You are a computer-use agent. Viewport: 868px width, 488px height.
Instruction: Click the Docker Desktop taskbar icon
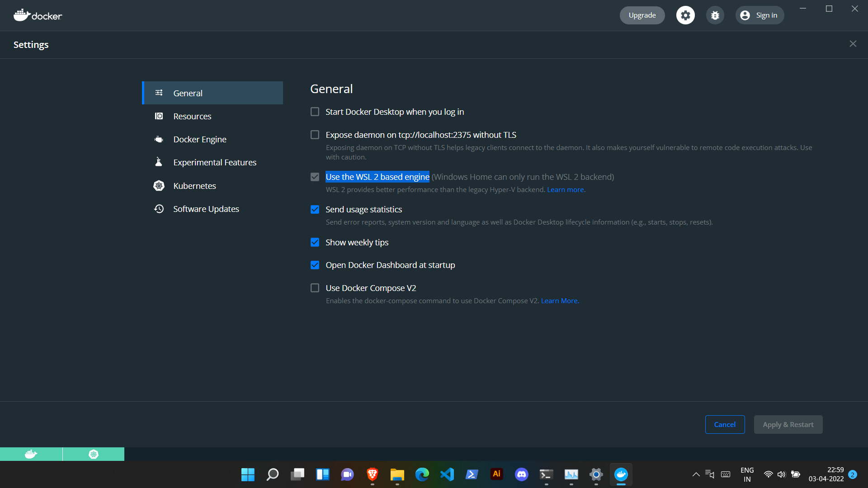pos(621,474)
